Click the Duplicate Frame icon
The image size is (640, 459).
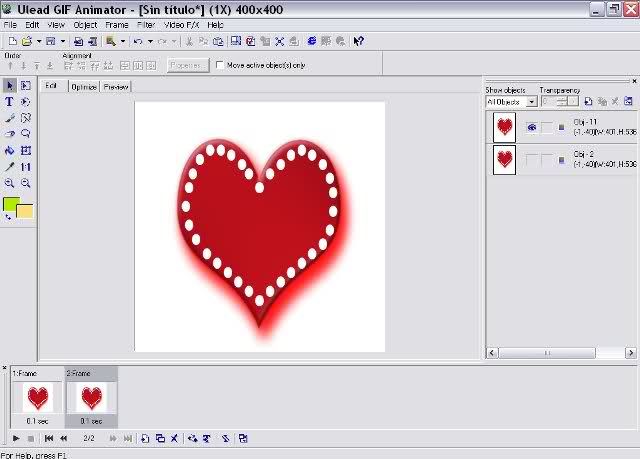point(160,439)
